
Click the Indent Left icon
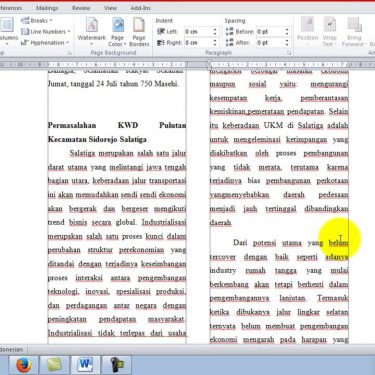(161, 32)
